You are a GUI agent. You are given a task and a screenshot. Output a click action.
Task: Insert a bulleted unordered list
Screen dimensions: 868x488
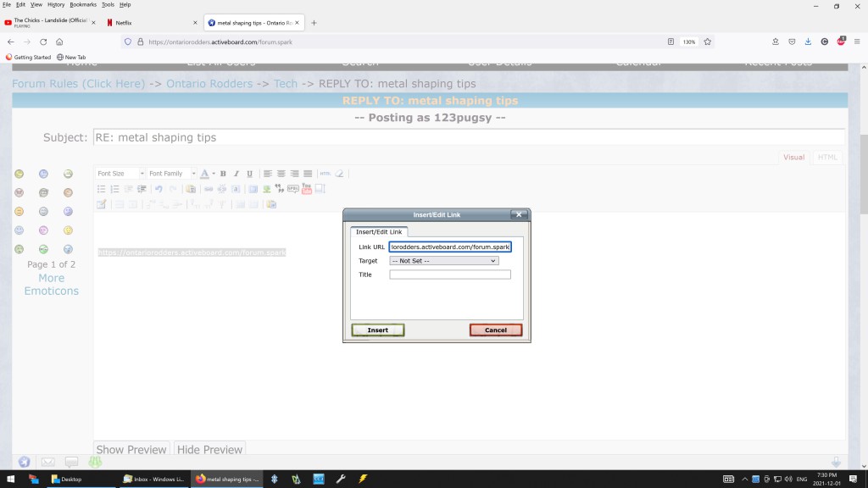[x=102, y=189]
